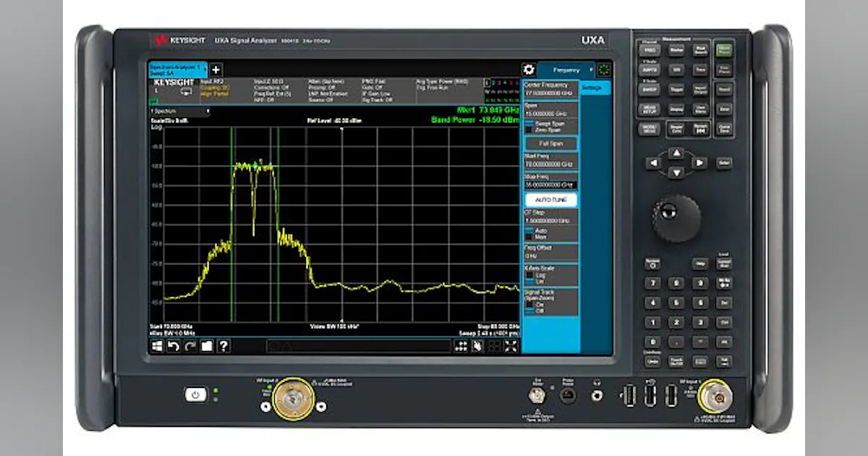
Task: Click the Start frequency annotation below the graph
Action: [x=170, y=326]
